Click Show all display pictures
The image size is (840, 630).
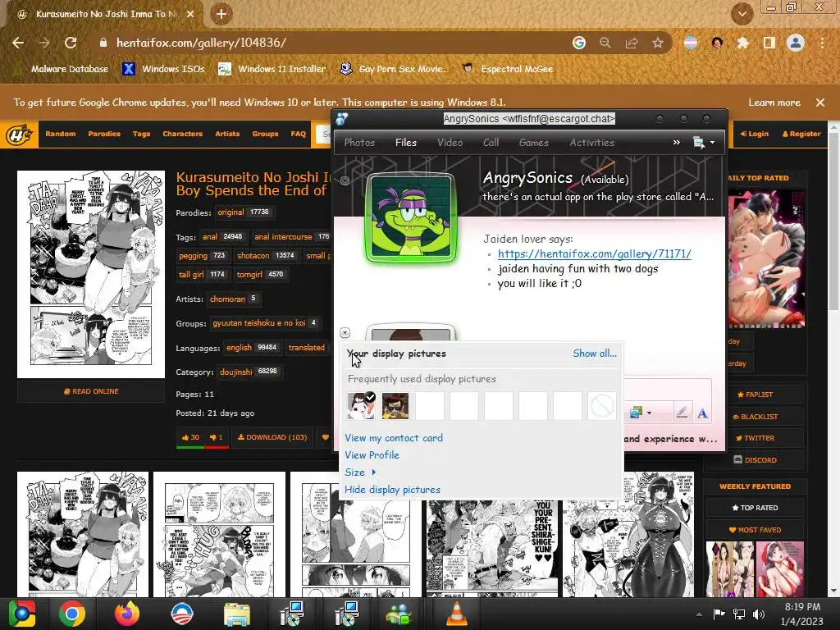point(595,354)
